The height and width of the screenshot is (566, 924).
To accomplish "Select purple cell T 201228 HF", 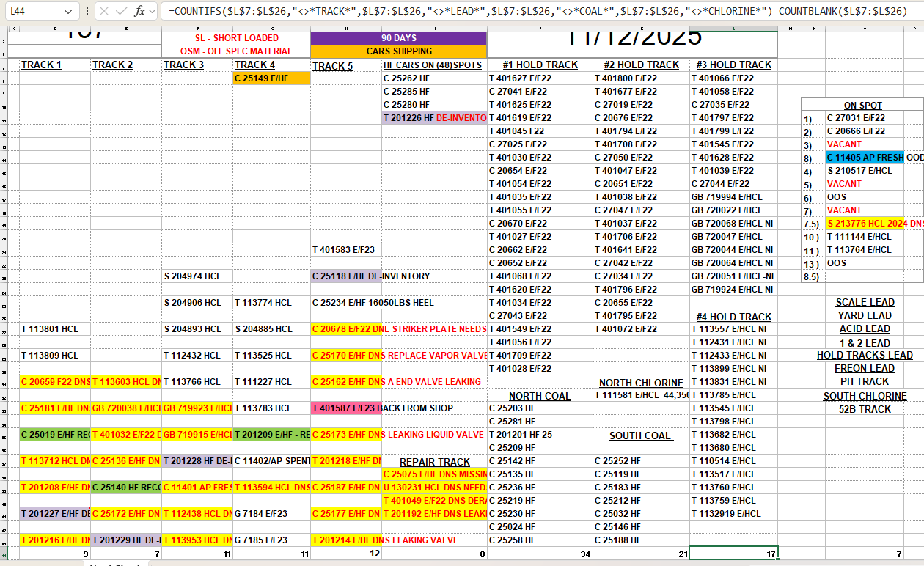I will click(197, 460).
